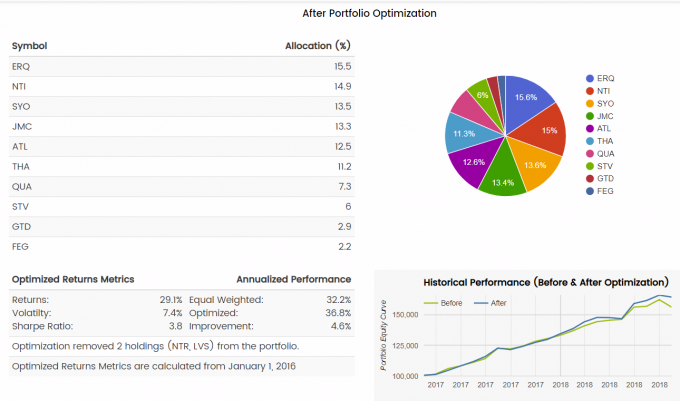Screen dimensions: 680x401
Task: Click the ERQ legend color dot
Action: 589,78
